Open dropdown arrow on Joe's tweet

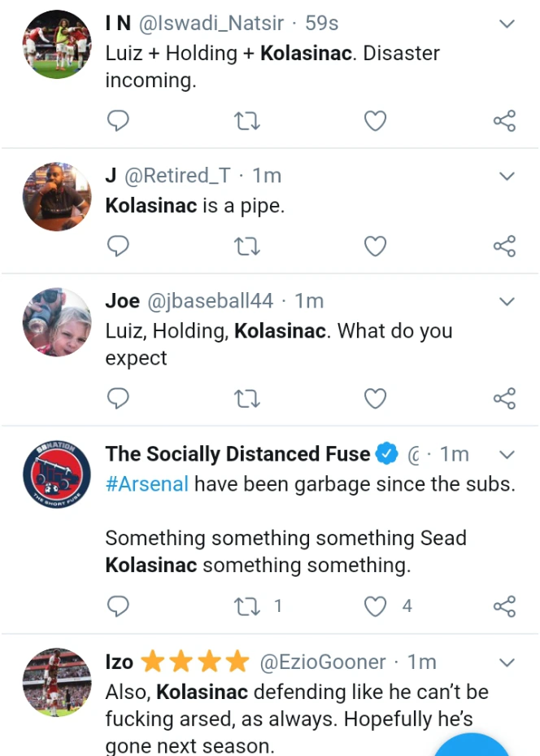(507, 302)
